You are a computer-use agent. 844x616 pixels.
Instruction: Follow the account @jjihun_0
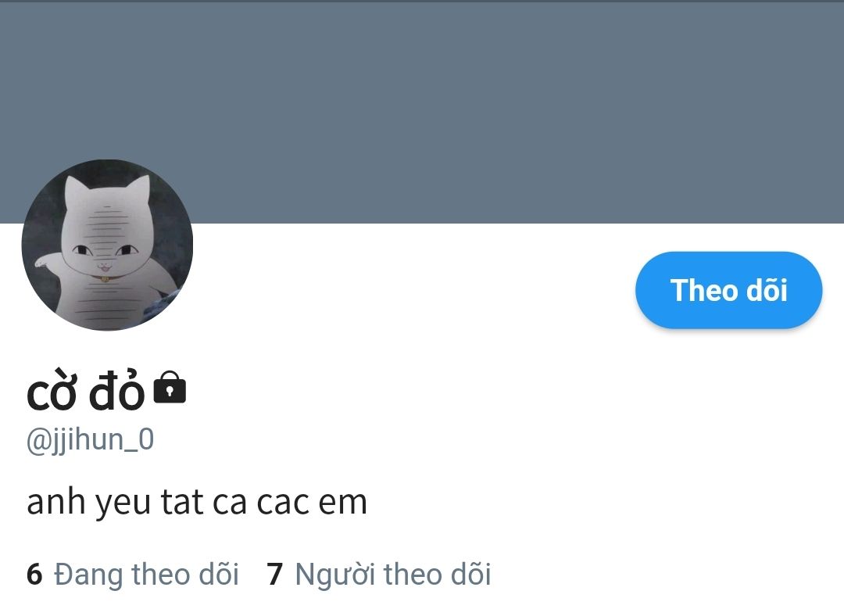pos(728,290)
